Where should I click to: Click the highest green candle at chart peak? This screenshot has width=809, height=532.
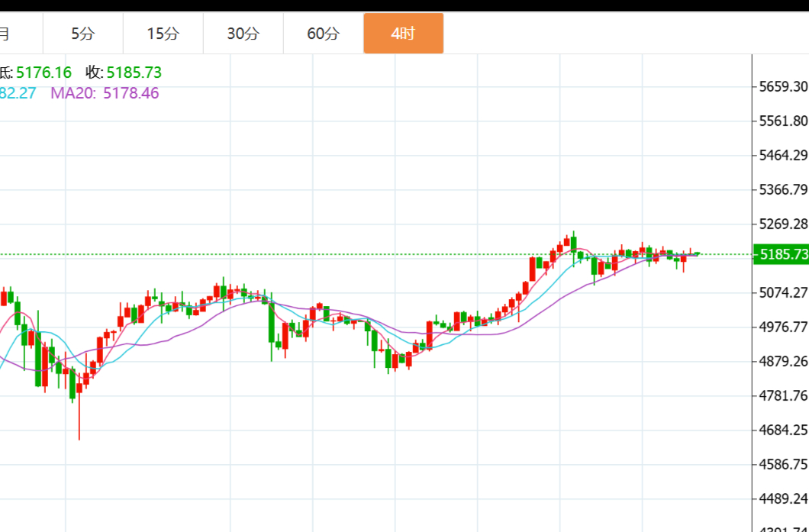(572, 243)
